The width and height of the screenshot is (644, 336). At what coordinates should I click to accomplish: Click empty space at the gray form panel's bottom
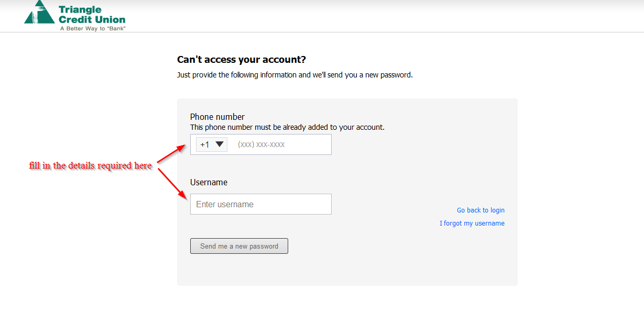click(x=347, y=271)
